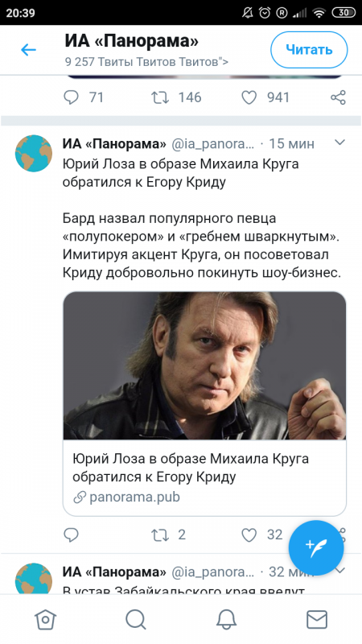
Task: Tap the Читать follow button
Action: click(x=309, y=50)
